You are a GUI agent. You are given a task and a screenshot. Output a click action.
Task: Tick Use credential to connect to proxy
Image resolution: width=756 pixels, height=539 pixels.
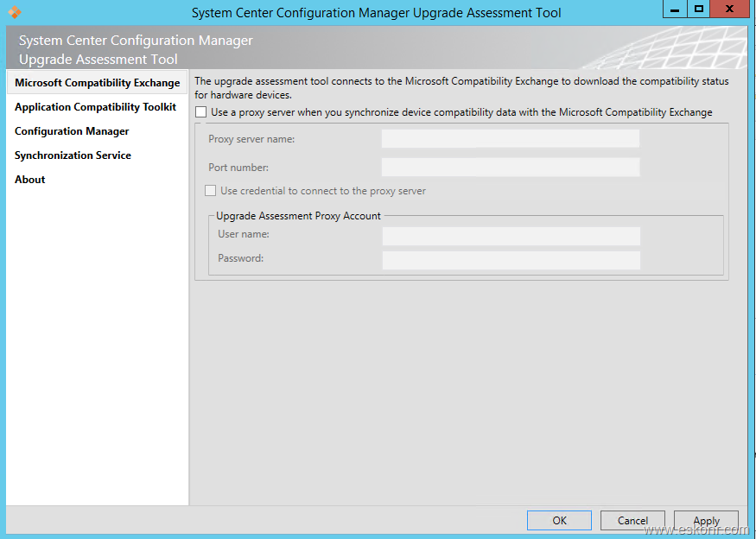click(211, 191)
